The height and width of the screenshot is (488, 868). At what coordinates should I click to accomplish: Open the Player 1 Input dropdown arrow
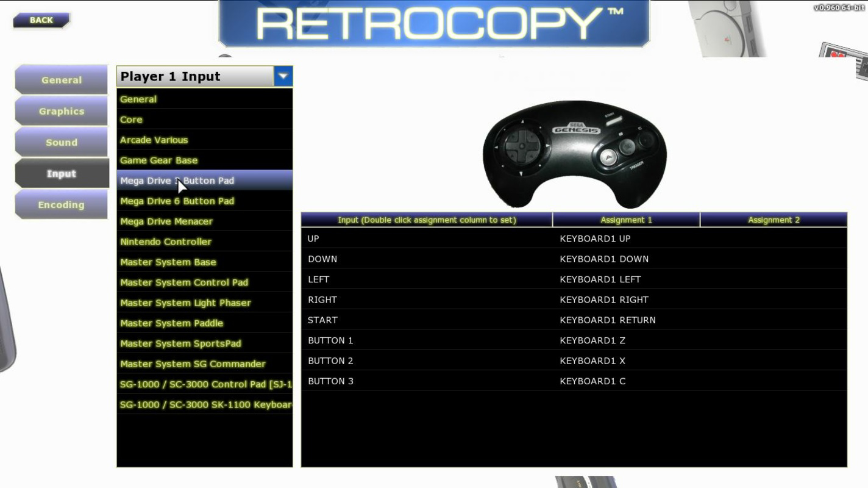pyautogui.click(x=283, y=76)
